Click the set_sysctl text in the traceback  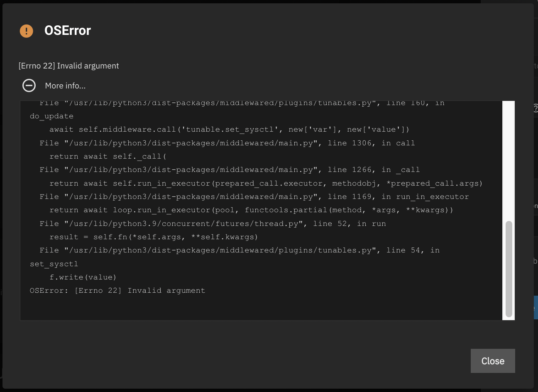tap(54, 263)
